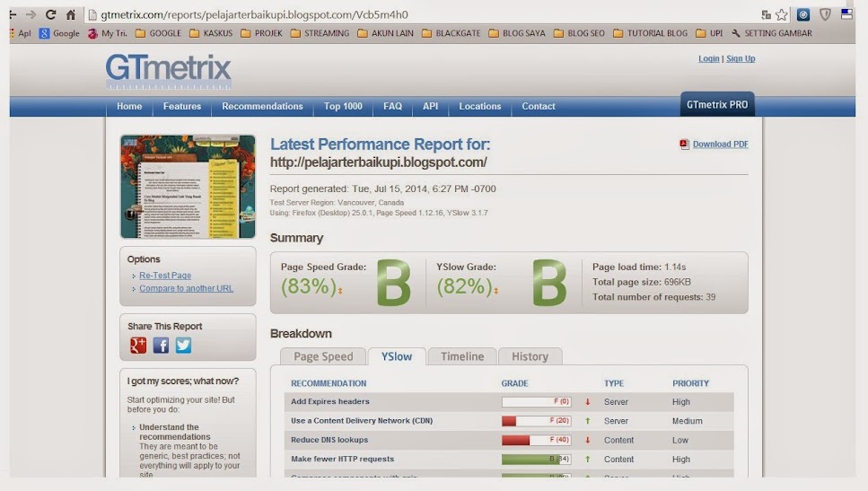Image resolution: width=868 pixels, height=491 pixels.
Task: Click the translate icon in address bar
Action: (x=766, y=15)
